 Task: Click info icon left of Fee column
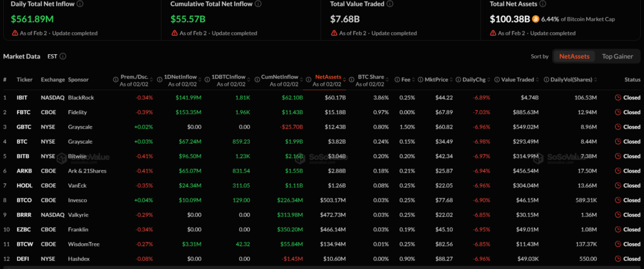397,80
